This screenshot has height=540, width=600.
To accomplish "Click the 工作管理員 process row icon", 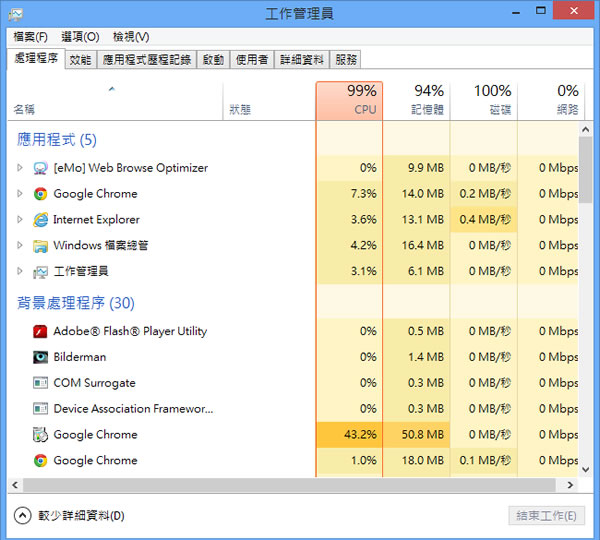I will [40, 272].
